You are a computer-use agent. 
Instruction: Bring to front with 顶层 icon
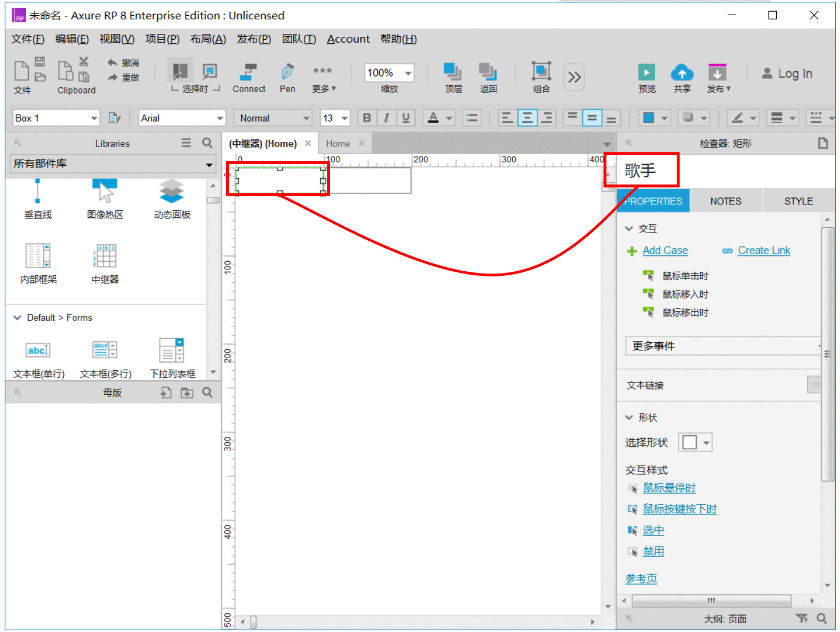pos(452,71)
